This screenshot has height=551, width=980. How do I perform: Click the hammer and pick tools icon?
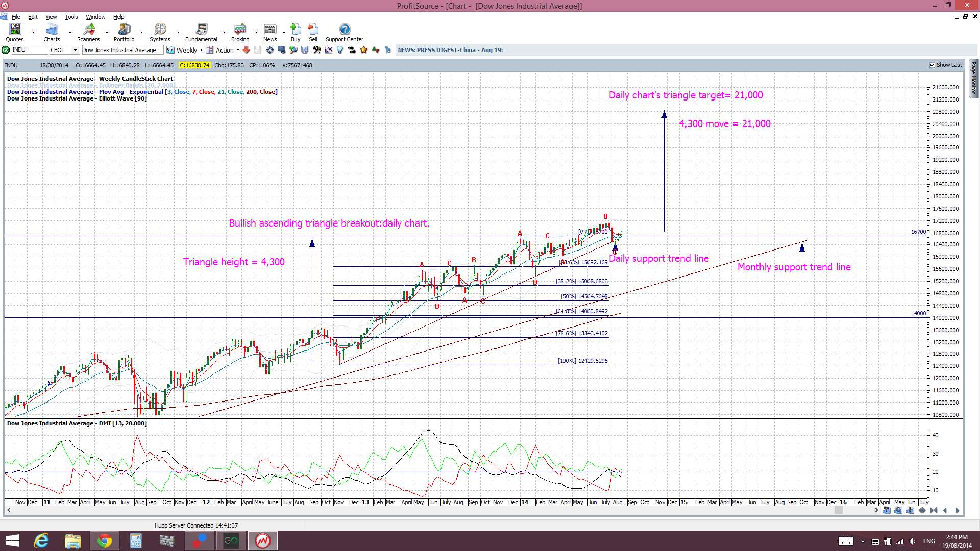[x=316, y=50]
